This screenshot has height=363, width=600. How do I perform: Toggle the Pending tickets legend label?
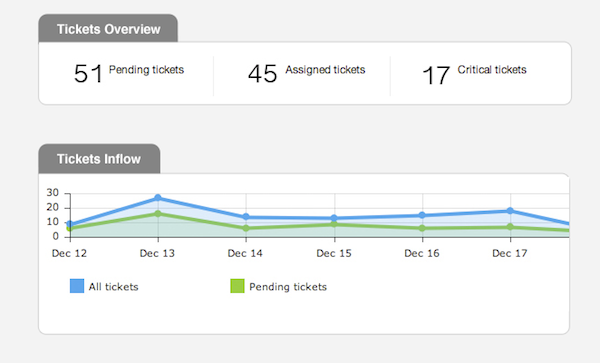click(x=288, y=287)
